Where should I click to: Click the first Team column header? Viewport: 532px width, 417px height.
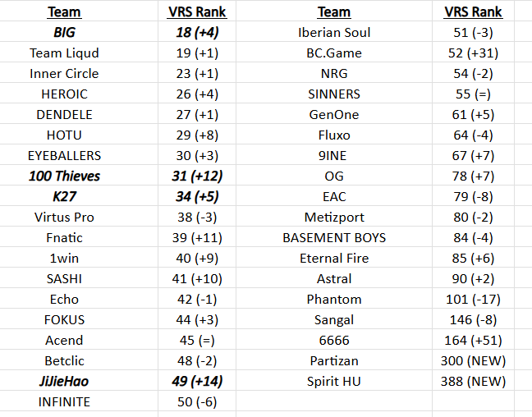click(65, 11)
